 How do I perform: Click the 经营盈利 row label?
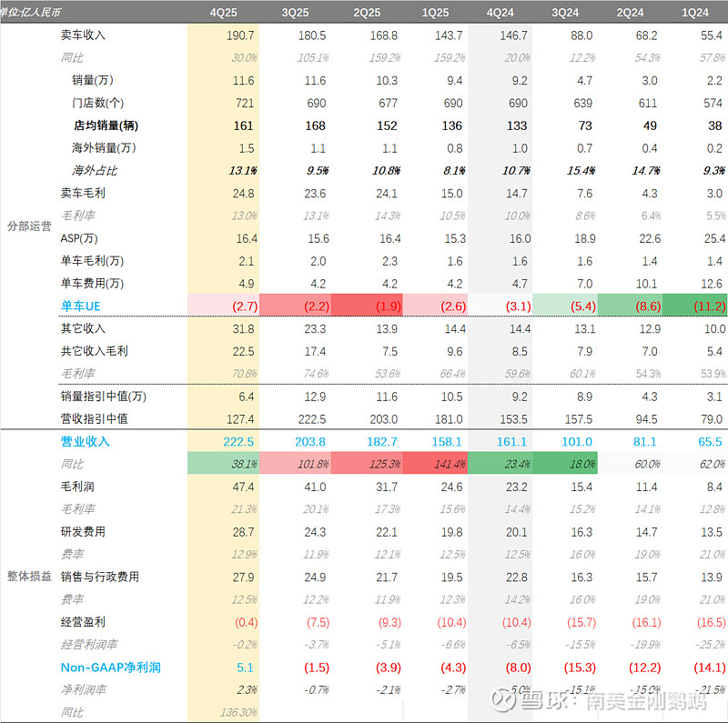click(x=83, y=622)
